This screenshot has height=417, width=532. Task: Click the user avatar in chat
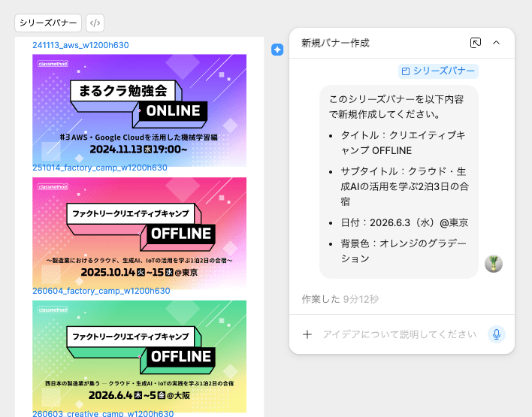click(x=494, y=264)
